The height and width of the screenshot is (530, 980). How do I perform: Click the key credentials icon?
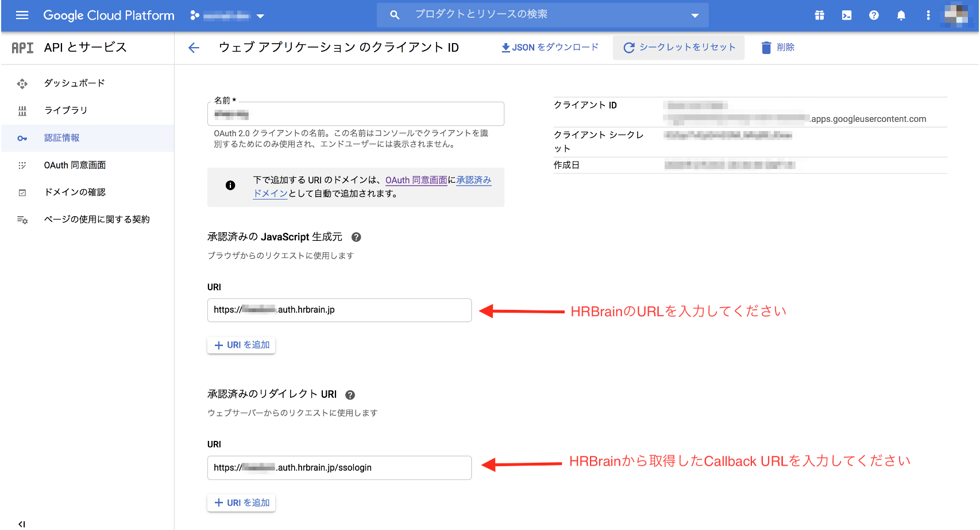pos(22,139)
